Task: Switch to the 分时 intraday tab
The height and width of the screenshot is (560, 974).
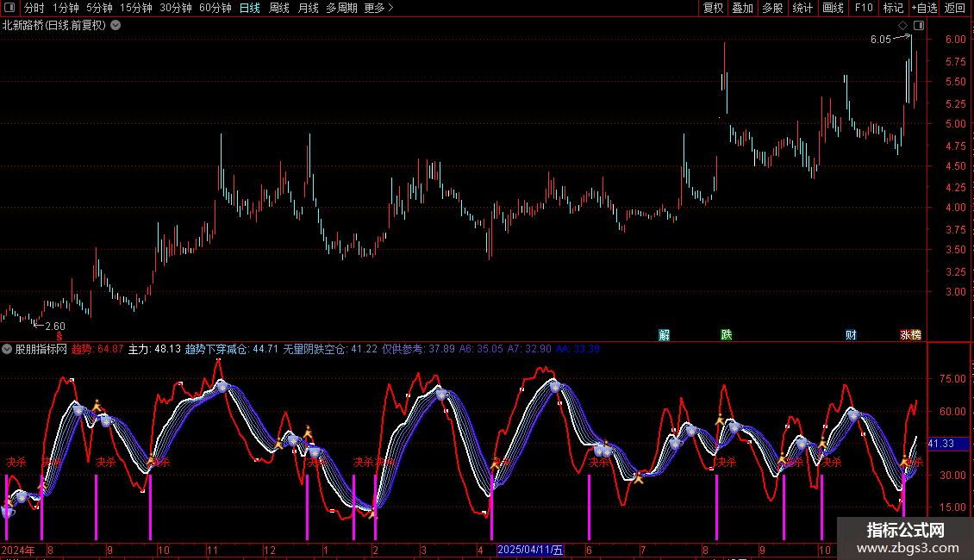Action: [x=34, y=8]
